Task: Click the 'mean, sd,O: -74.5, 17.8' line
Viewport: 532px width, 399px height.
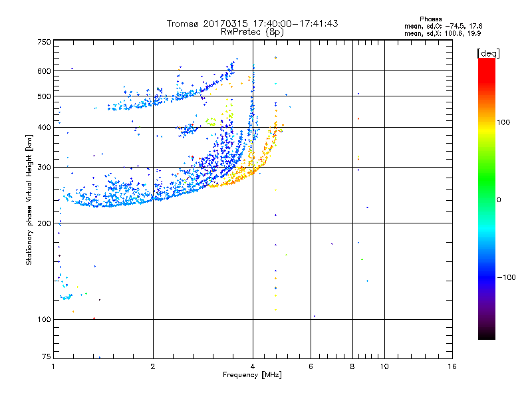Action: 443,27
